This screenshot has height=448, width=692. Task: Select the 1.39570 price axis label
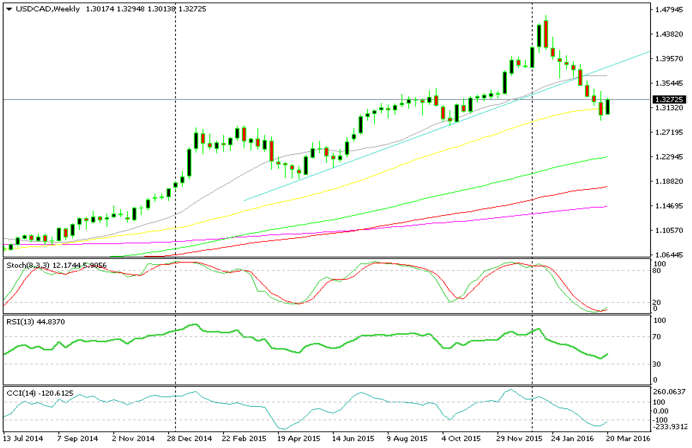[x=669, y=58]
